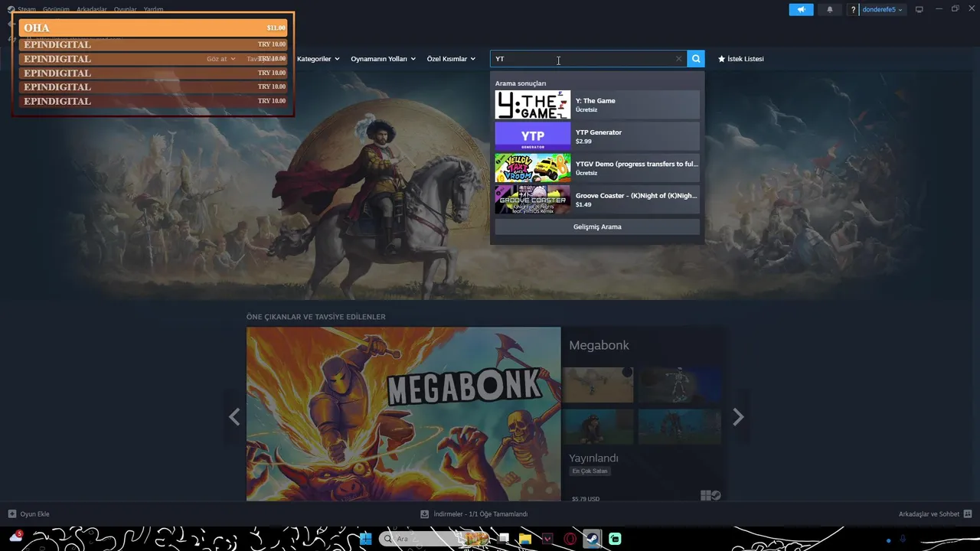Open the Megabonk featured banner image
The image size is (980, 551).
403,414
